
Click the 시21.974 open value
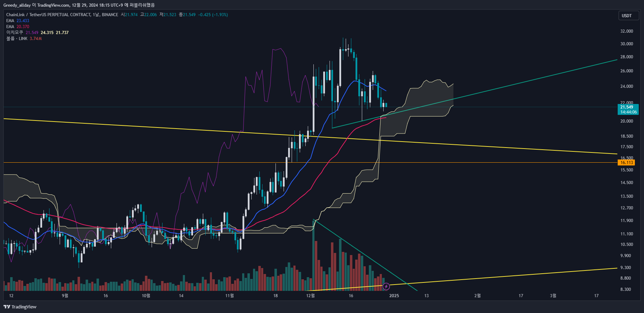tap(129, 15)
